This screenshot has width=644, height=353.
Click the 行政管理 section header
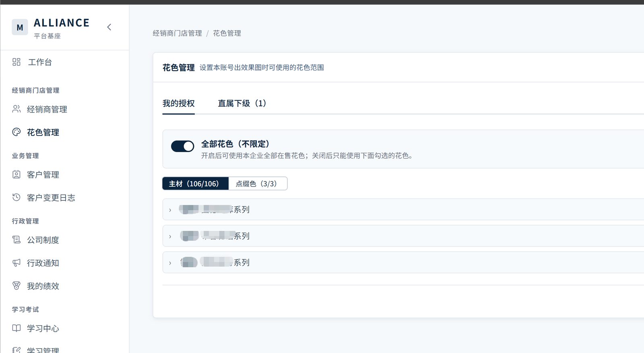pyautogui.click(x=25, y=221)
